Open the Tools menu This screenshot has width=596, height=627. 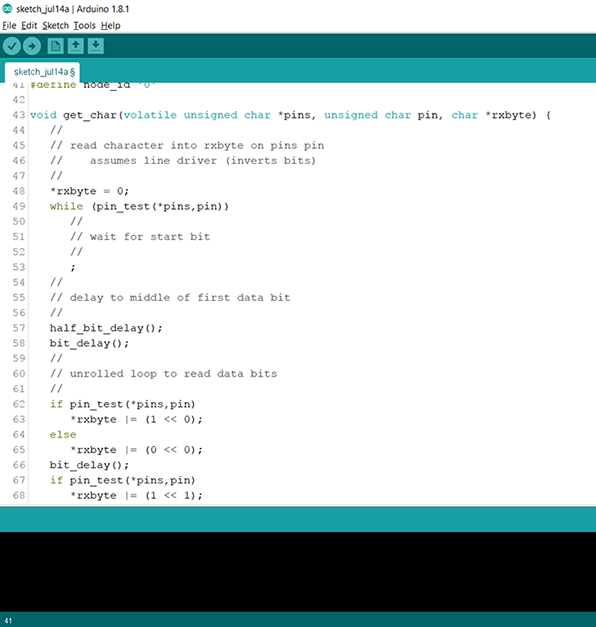click(x=84, y=26)
